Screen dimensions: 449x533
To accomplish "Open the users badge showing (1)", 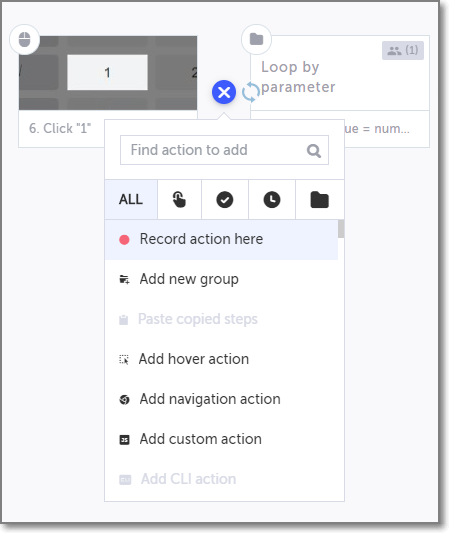I will pyautogui.click(x=403, y=51).
